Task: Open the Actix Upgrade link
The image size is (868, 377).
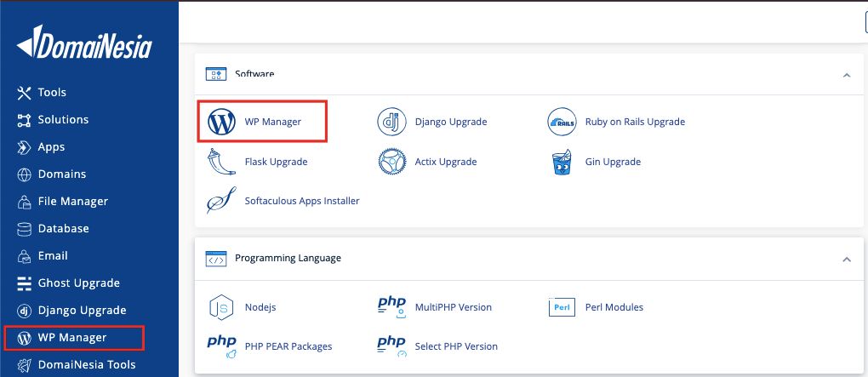Action: (446, 163)
